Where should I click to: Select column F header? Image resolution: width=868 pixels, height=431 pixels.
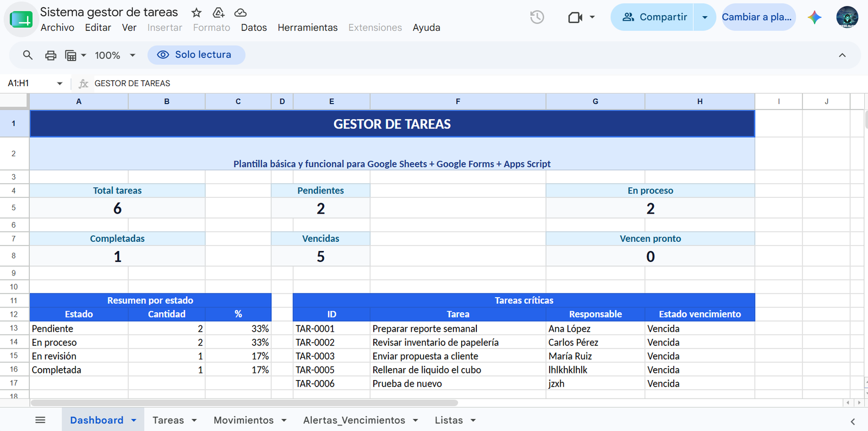click(x=458, y=101)
